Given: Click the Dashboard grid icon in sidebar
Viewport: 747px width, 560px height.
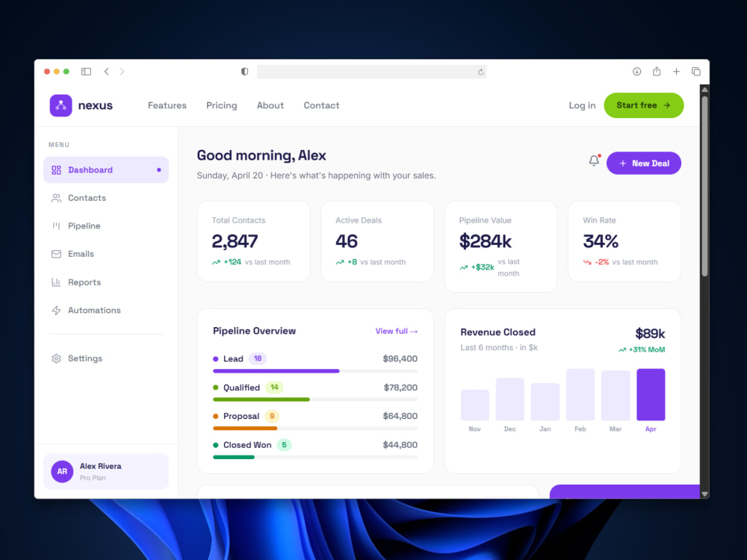Looking at the screenshot, I should coord(56,170).
